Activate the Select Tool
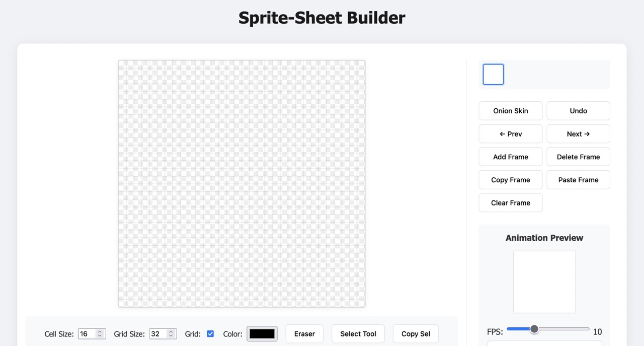This screenshot has width=644, height=346. coord(358,333)
